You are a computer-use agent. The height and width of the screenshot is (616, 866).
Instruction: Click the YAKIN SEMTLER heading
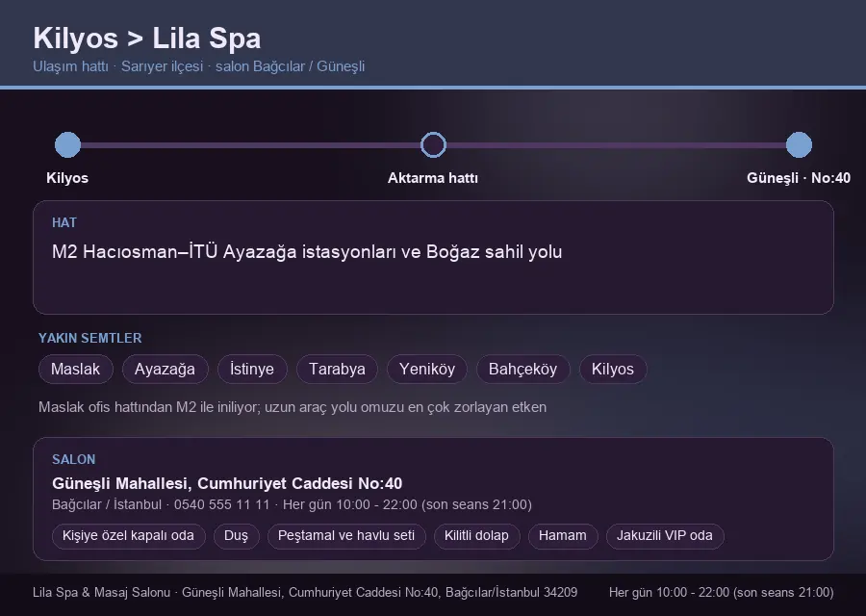click(90, 338)
